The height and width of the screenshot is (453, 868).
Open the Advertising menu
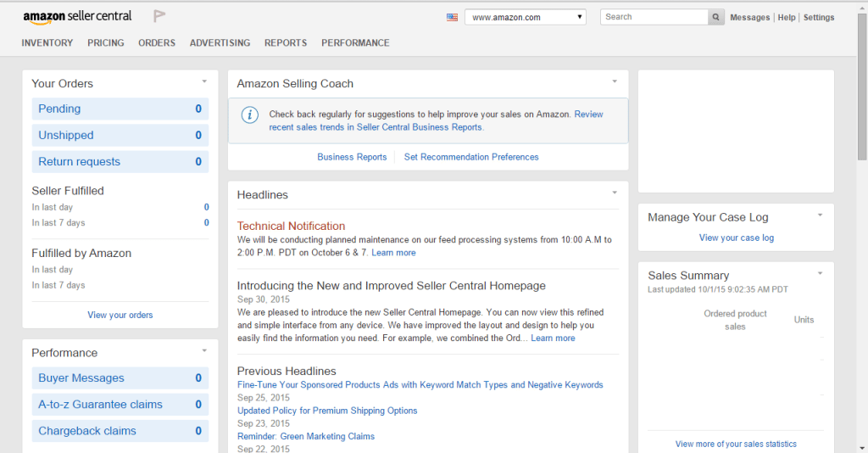point(220,42)
